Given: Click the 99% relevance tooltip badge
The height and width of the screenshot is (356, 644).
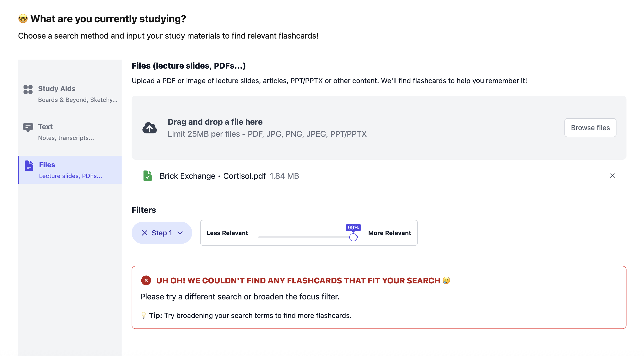Looking at the screenshot, I should [x=353, y=227].
